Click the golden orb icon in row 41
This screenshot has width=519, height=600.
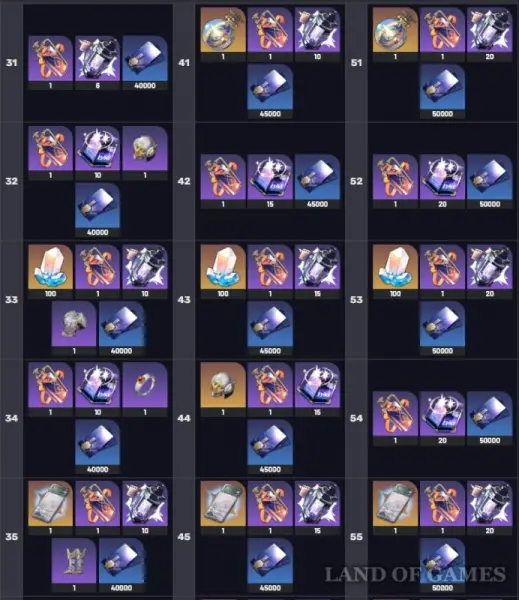pos(223,29)
